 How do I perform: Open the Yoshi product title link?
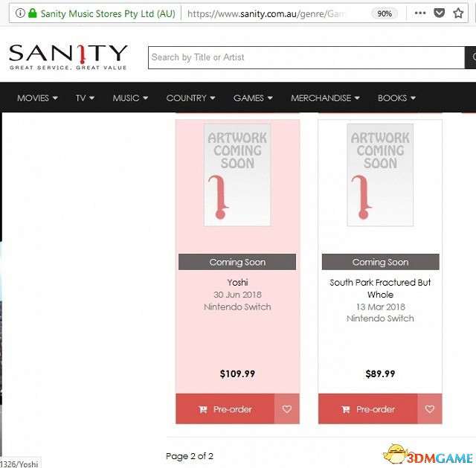237,283
